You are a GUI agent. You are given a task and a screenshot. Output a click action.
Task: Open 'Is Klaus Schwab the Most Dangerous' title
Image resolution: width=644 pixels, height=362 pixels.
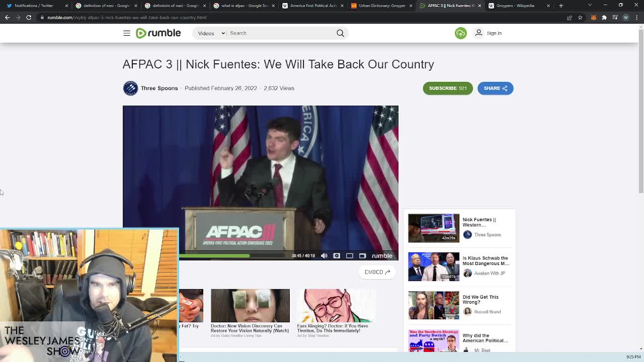[x=486, y=260]
